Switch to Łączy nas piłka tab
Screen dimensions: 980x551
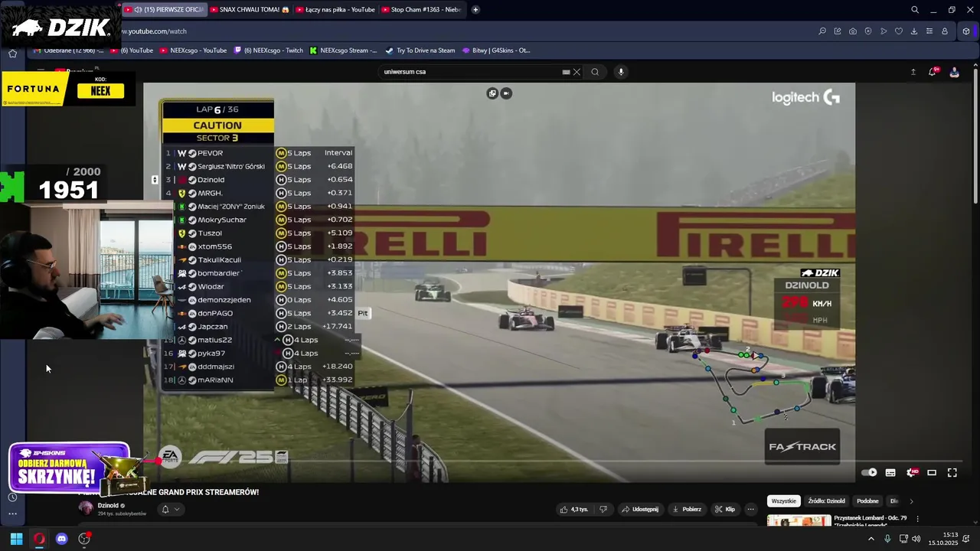(x=335, y=10)
